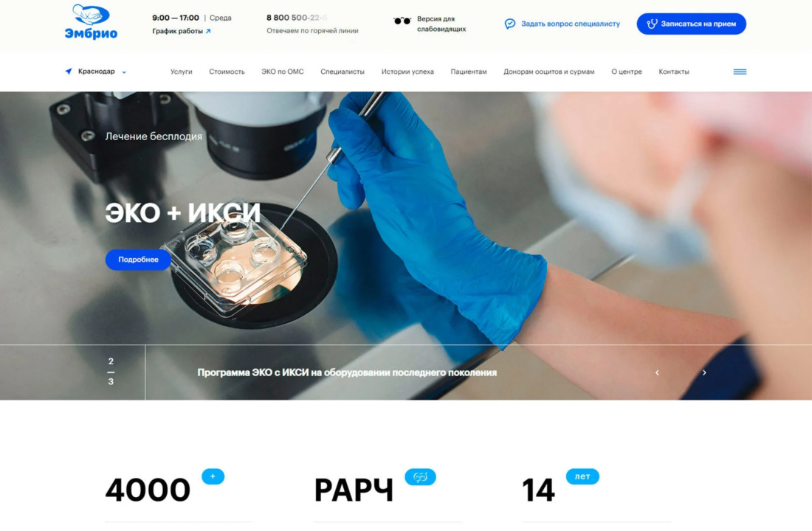812x531 pixels.
Task: Show next slide arrow
Action: (x=704, y=372)
